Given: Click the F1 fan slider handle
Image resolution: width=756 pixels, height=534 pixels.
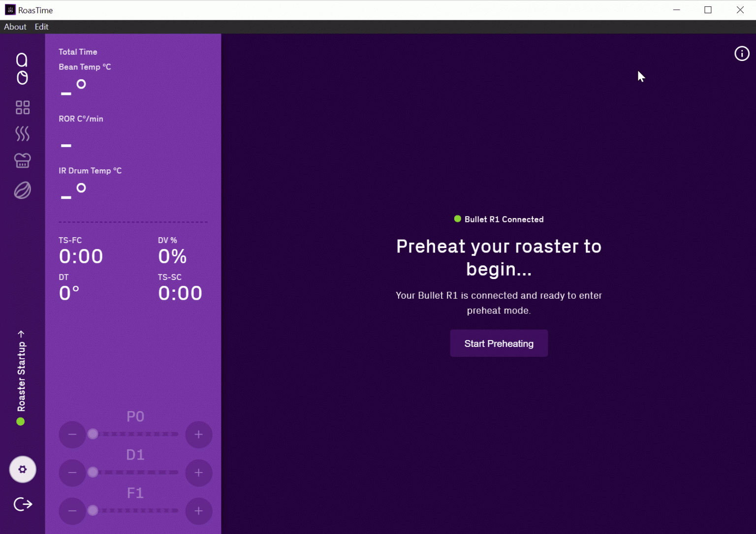Looking at the screenshot, I should 93,510.
